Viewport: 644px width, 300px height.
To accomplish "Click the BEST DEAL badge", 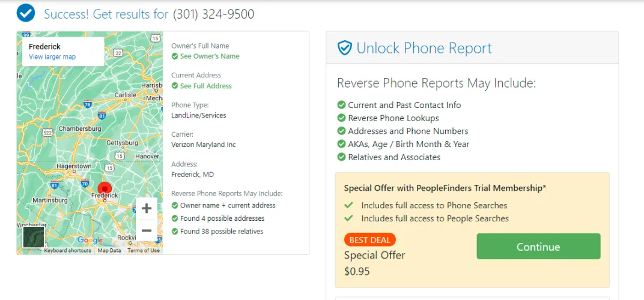I will [x=370, y=240].
